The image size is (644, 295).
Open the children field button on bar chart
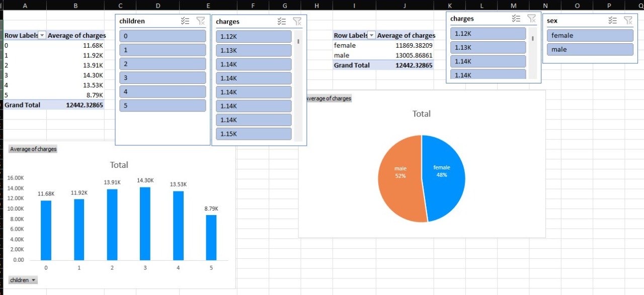click(x=23, y=280)
